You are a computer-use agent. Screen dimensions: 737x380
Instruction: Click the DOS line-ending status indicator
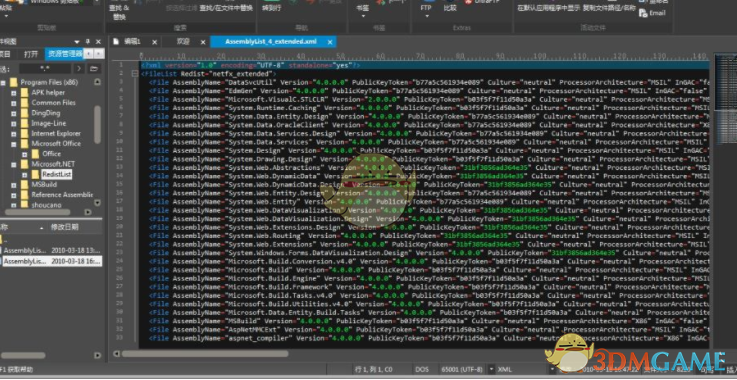coord(422,370)
